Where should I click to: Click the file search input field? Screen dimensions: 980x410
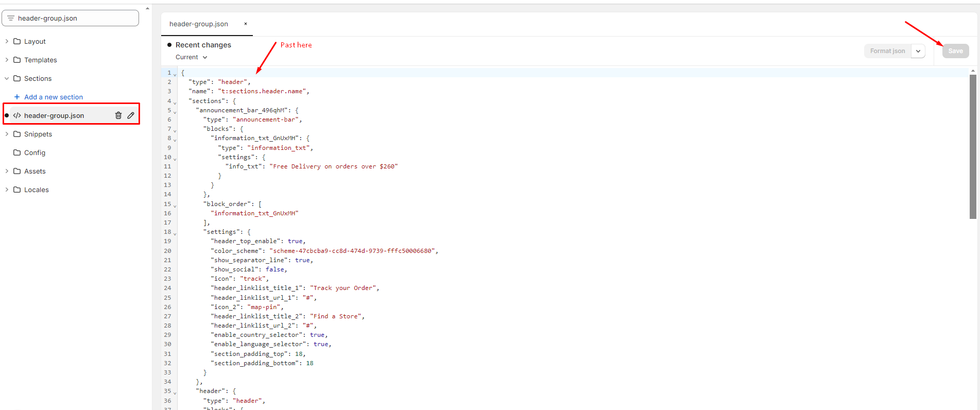(x=75, y=18)
